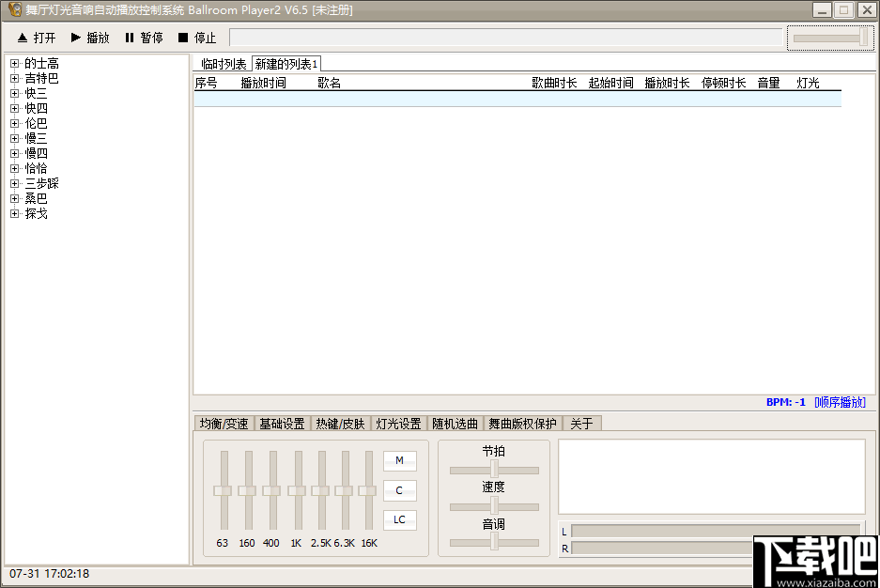Open the 随机选曲 tab

click(455, 423)
